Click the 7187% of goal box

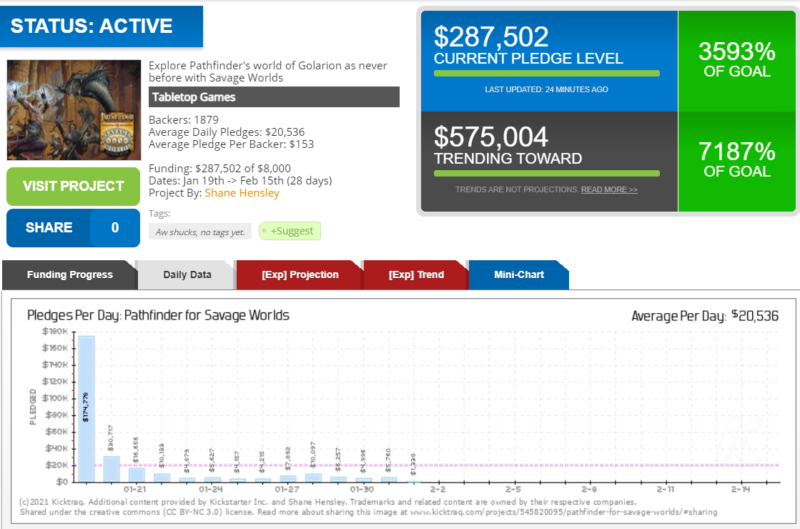coord(737,161)
